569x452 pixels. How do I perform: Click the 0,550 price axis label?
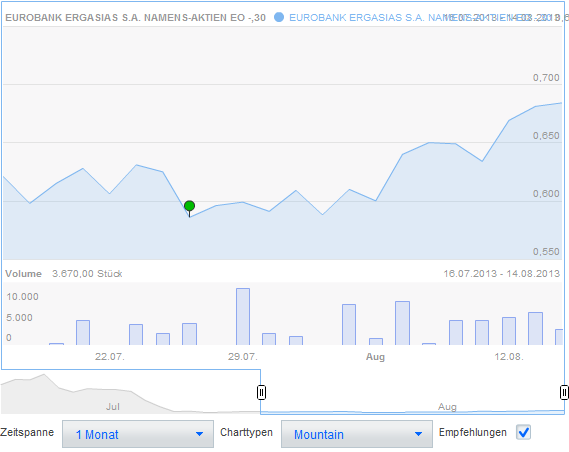pos(546,251)
